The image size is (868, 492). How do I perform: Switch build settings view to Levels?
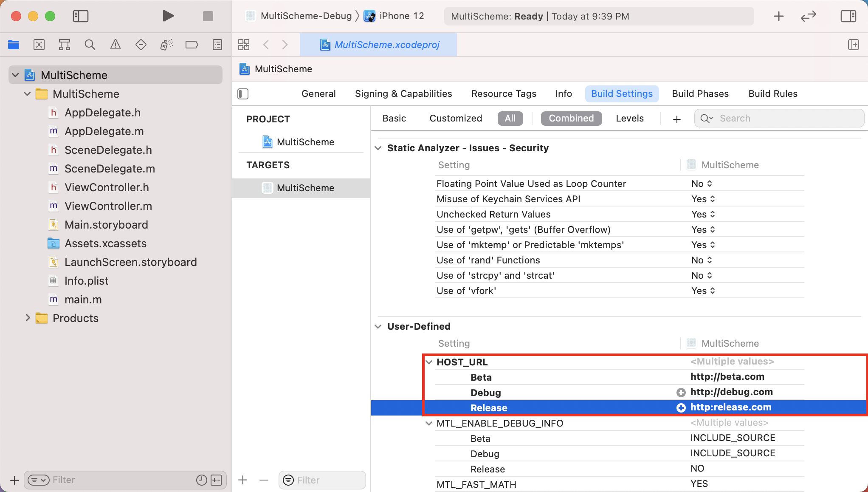point(629,118)
